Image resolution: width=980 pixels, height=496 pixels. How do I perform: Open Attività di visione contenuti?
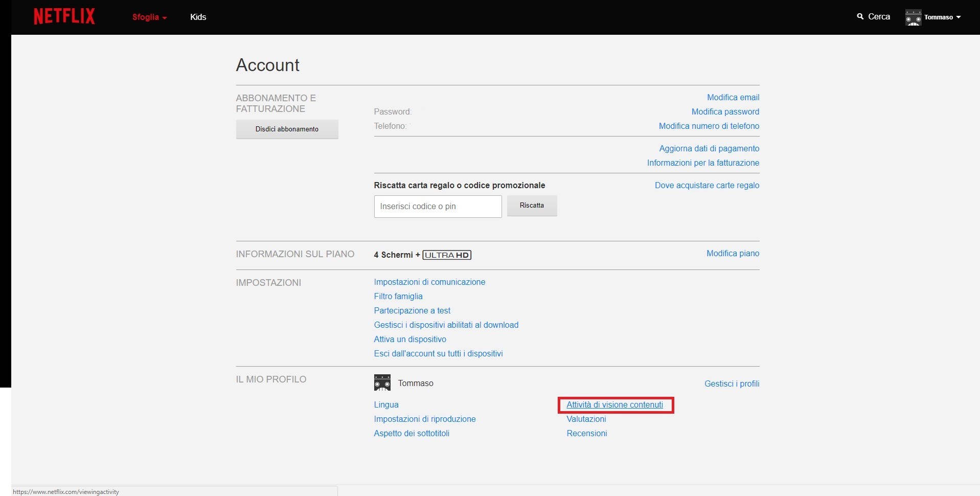614,405
